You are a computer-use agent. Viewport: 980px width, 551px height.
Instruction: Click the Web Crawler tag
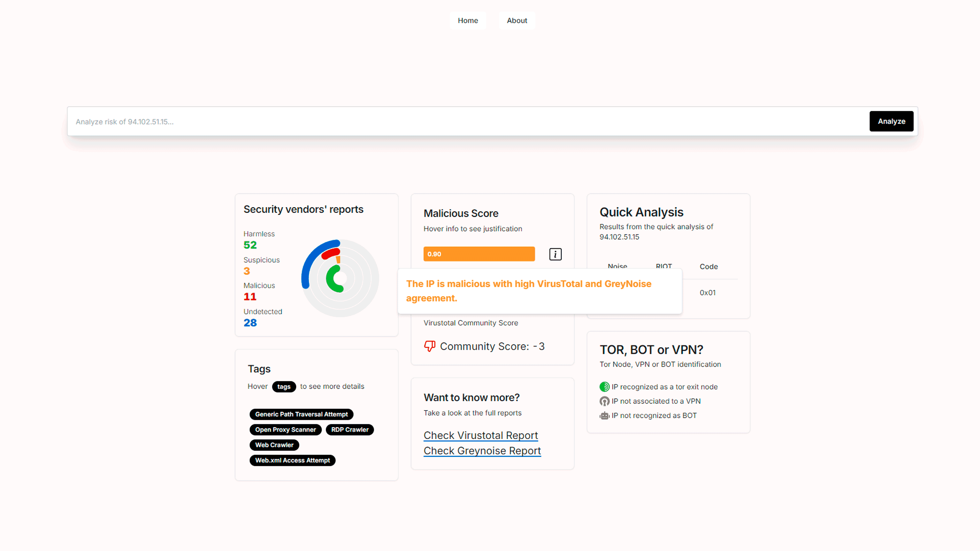point(274,445)
